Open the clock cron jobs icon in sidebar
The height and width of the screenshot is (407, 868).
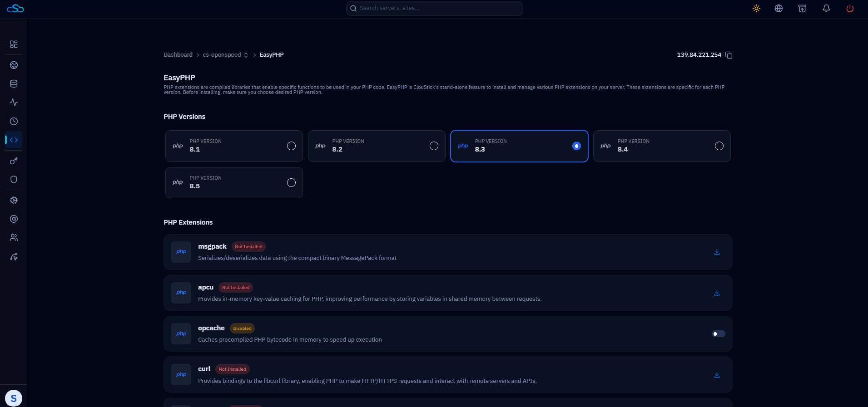14,121
